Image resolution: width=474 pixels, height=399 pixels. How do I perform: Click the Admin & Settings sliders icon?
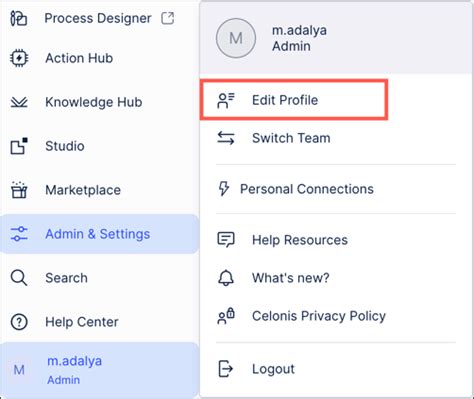point(19,234)
